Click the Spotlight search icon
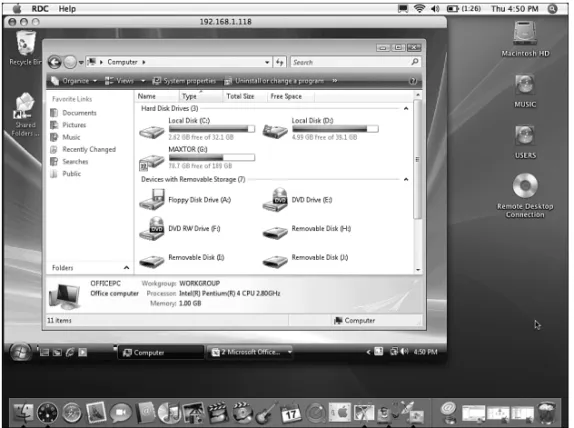 point(552,9)
